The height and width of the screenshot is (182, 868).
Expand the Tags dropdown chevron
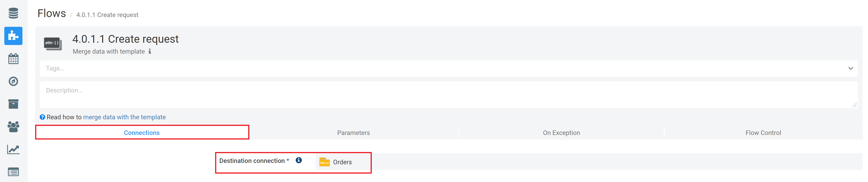pos(851,69)
